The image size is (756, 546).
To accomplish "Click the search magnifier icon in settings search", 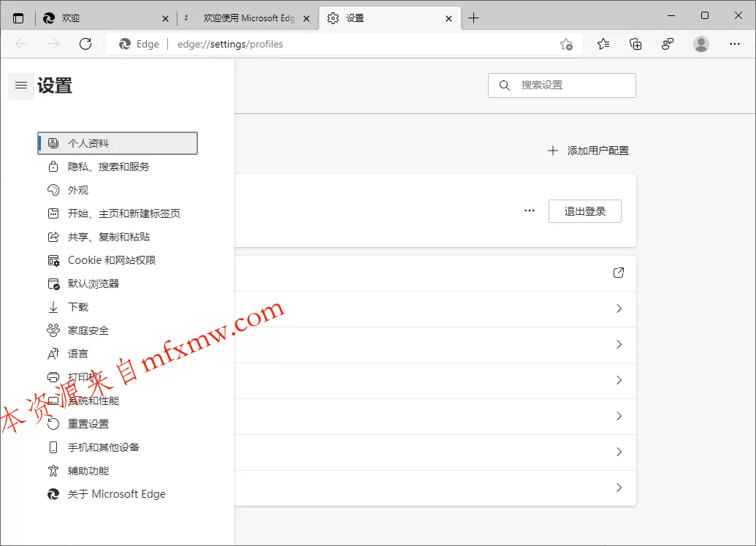I will (x=504, y=86).
